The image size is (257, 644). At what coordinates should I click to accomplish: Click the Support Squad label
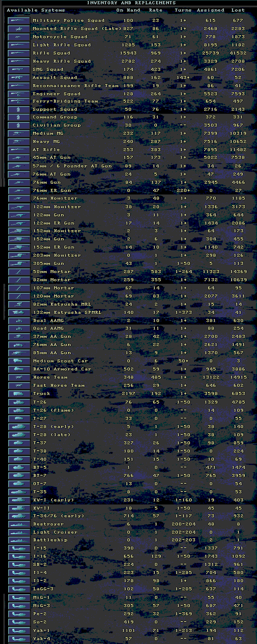(x=55, y=109)
